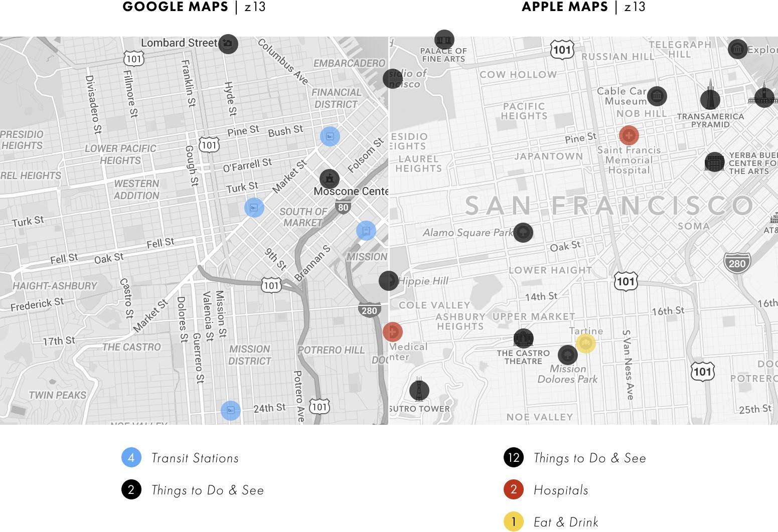Click the COLE VALLEY label
The image size is (778, 532).
pyautogui.click(x=434, y=305)
